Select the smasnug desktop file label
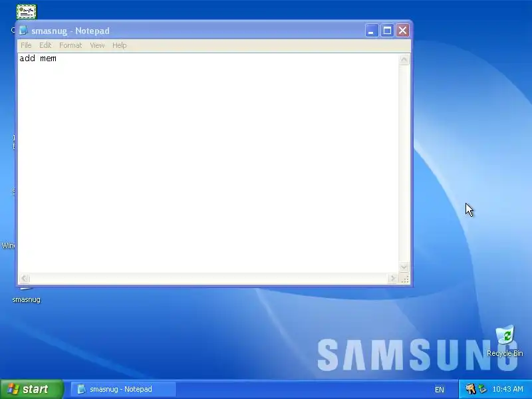This screenshot has width=532, height=399. click(27, 300)
